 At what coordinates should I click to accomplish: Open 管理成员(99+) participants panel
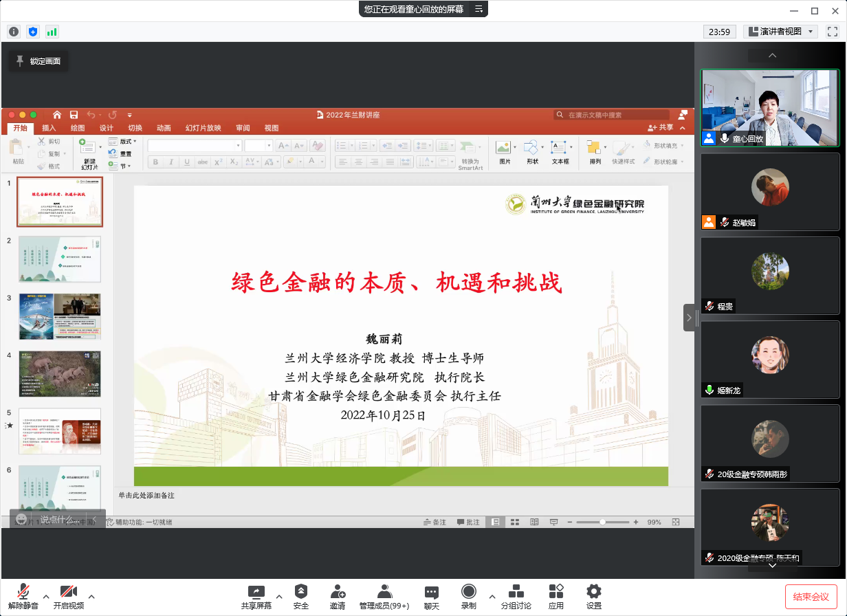[384, 596]
